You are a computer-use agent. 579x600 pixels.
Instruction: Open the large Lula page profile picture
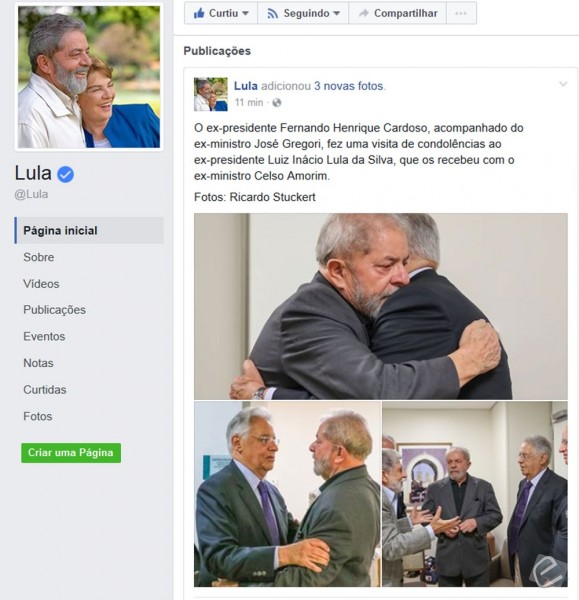coord(89,77)
